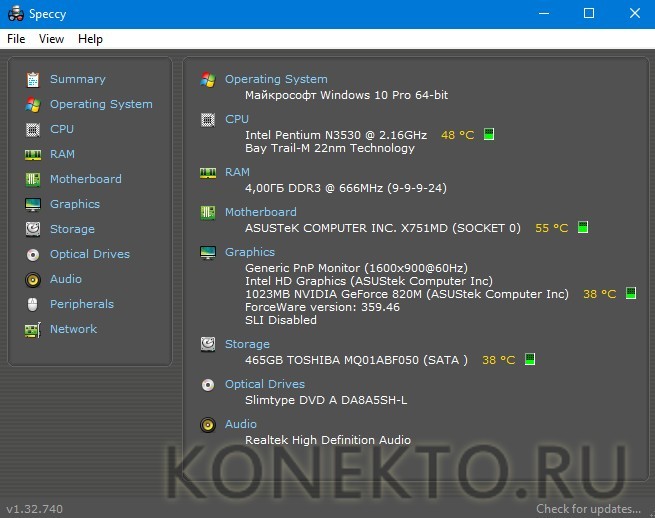Click the GeForce 820M temperature indicator
The image size is (655, 518).
[x=631, y=293]
